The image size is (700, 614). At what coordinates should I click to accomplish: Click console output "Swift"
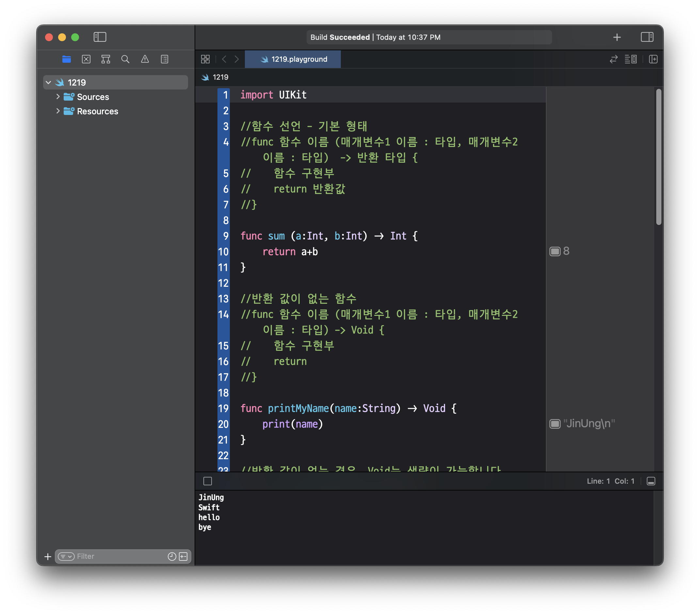tap(209, 508)
